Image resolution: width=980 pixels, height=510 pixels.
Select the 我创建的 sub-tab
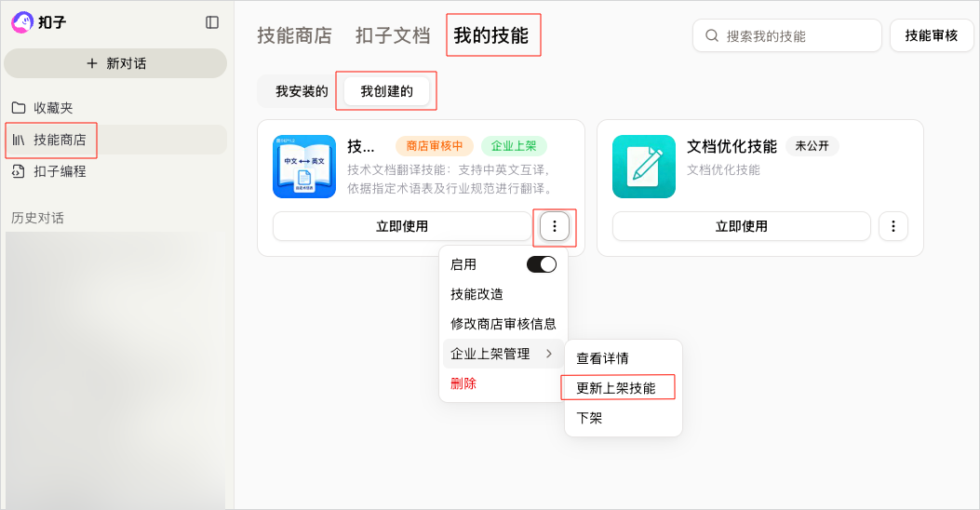click(387, 92)
